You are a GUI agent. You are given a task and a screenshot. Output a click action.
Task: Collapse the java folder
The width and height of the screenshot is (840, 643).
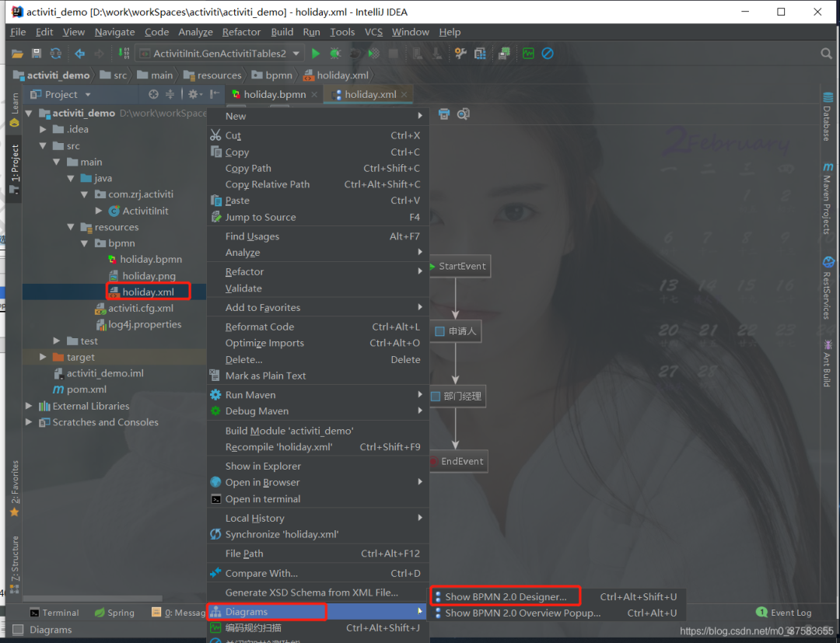pyautogui.click(x=71, y=178)
